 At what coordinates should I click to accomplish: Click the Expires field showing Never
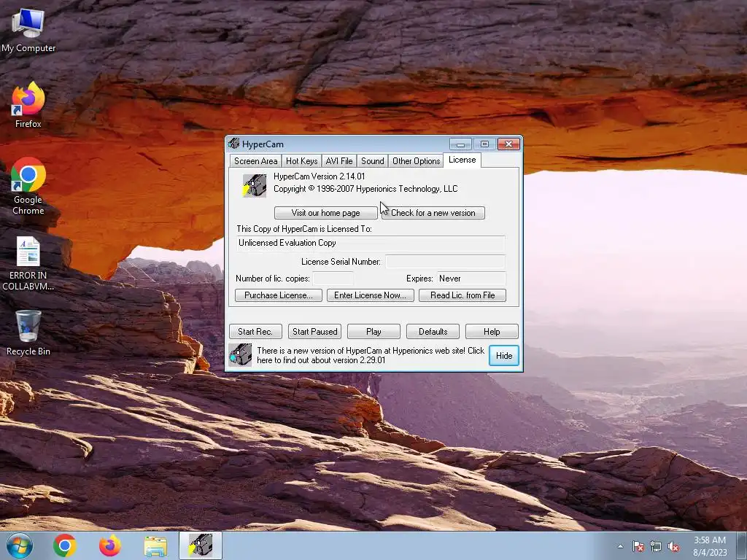471,278
